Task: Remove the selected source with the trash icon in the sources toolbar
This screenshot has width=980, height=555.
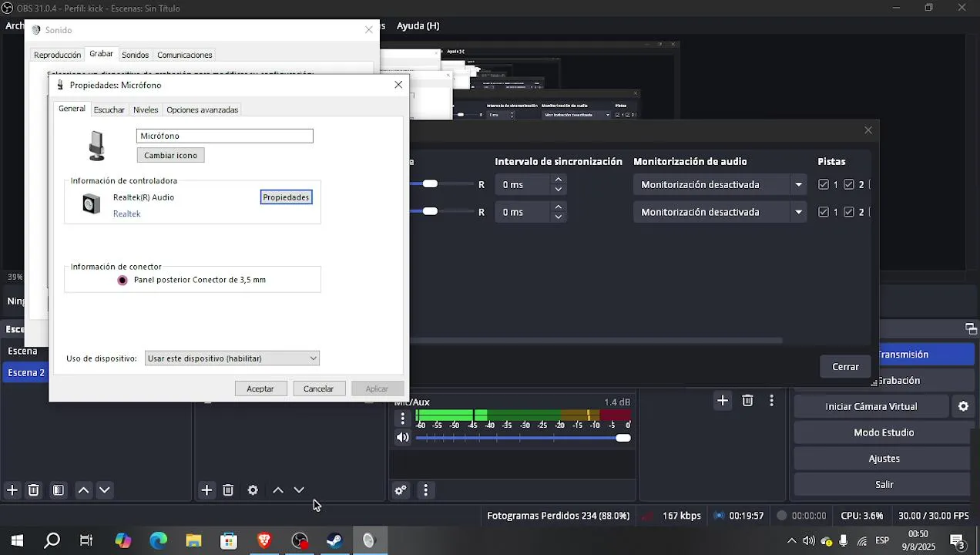Action: pos(228,490)
